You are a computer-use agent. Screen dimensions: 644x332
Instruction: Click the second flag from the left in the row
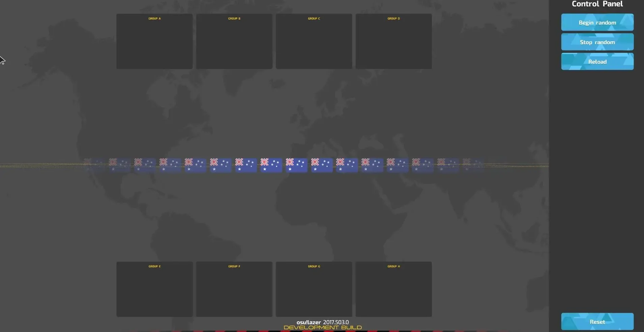[119, 165]
